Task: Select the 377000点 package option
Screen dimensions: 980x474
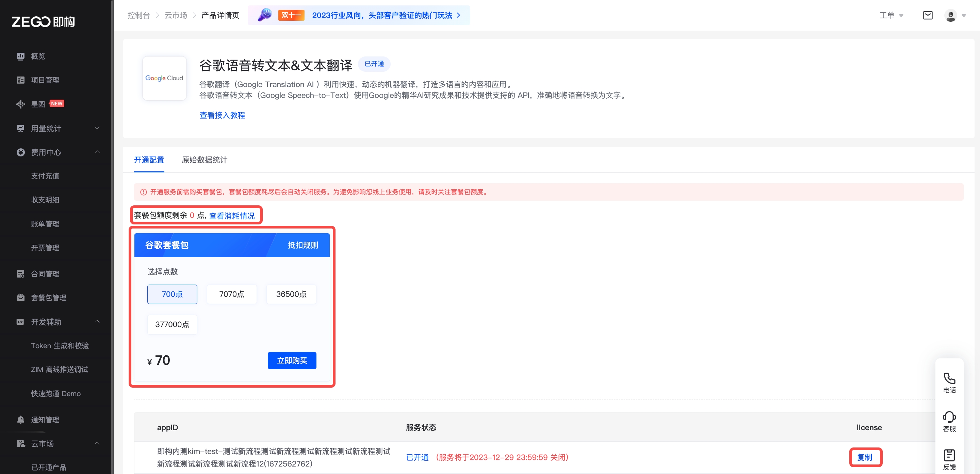Action: point(172,324)
